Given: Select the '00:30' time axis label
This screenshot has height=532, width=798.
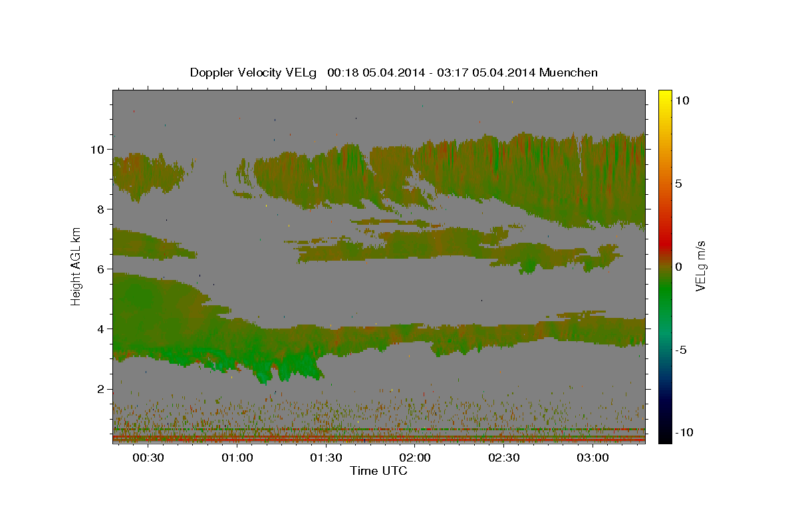Looking at the screenshot, I should coord(148,458).
